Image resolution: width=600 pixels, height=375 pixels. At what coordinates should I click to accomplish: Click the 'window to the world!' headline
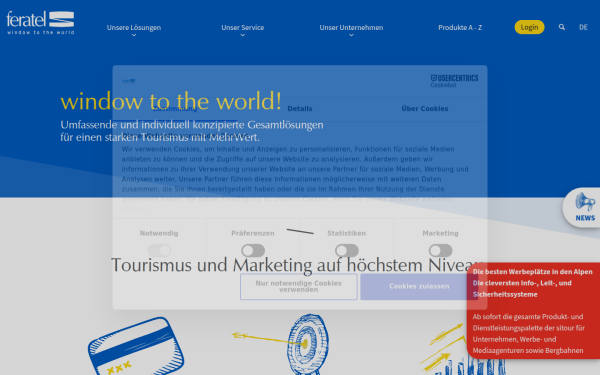pos(171,101)
